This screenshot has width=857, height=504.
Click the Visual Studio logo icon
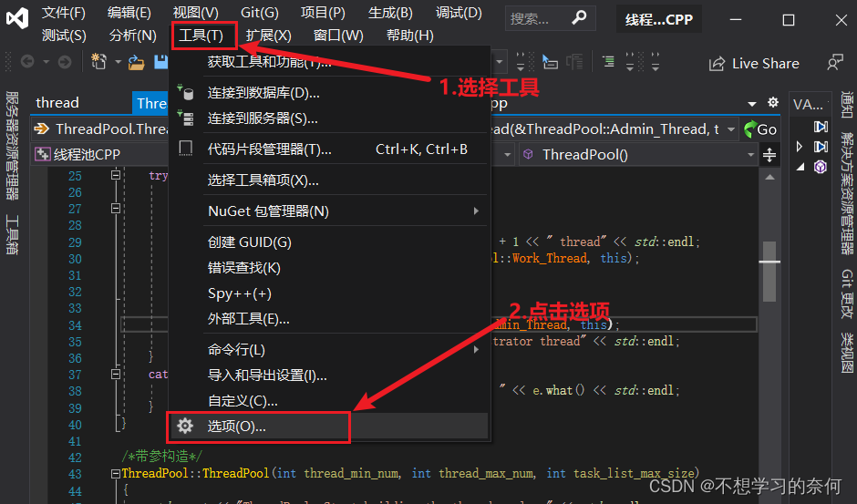[17, 19]
